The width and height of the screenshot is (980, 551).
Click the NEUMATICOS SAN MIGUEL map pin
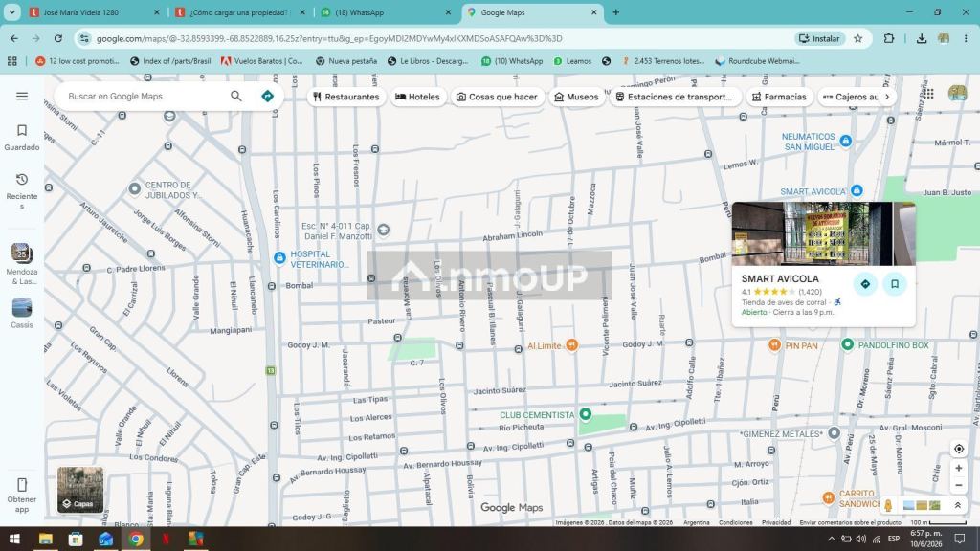coord(846,141)
